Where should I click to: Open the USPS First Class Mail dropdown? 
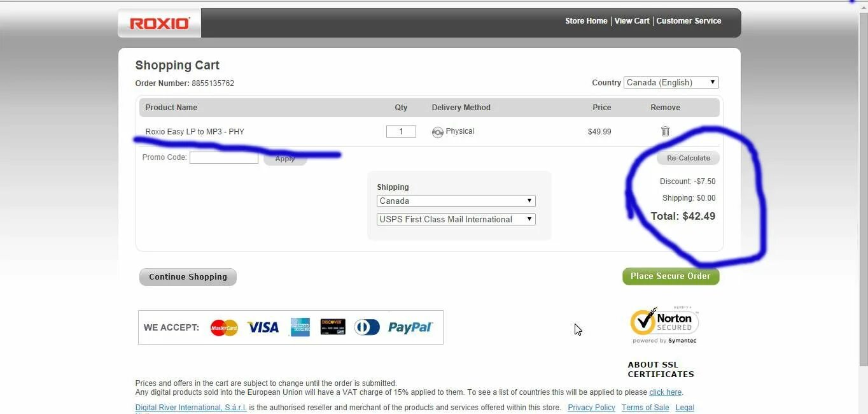tap(456, 219)
